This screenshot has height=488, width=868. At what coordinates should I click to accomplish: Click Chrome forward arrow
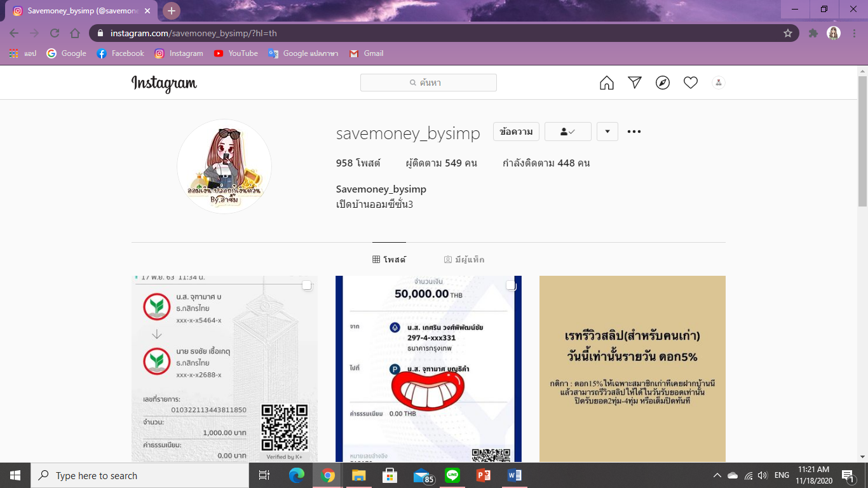point(34,33)
